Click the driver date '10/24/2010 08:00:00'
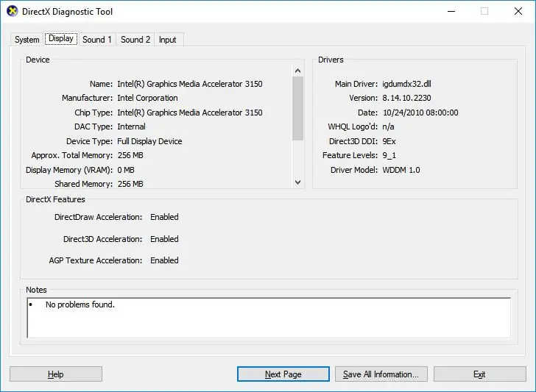The width and height of the screenshot is (536, 392). (420, 113)
